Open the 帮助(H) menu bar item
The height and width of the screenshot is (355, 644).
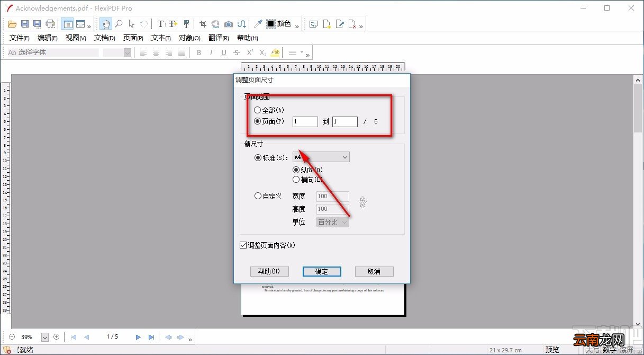click(247, 38)
